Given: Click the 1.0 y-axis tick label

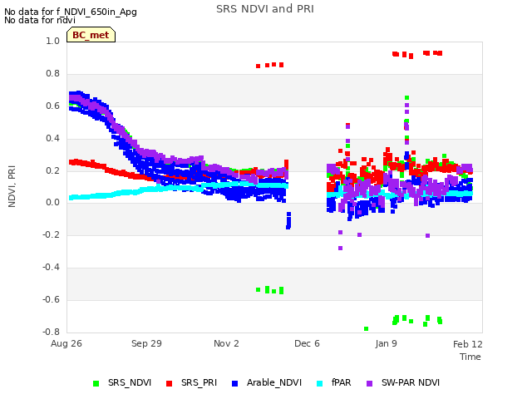Looking at the screenshot, I should (x=52, y=41).
